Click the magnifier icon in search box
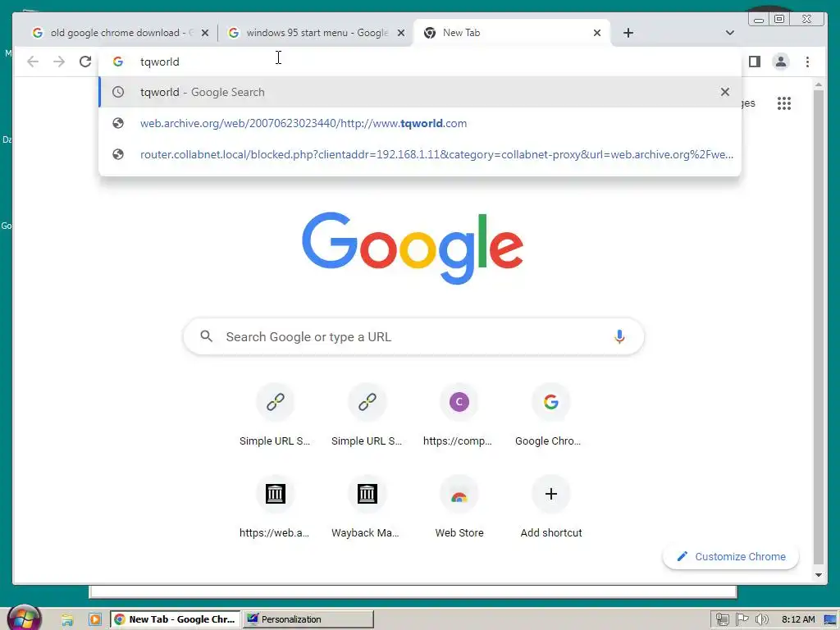 click(206, 336)
